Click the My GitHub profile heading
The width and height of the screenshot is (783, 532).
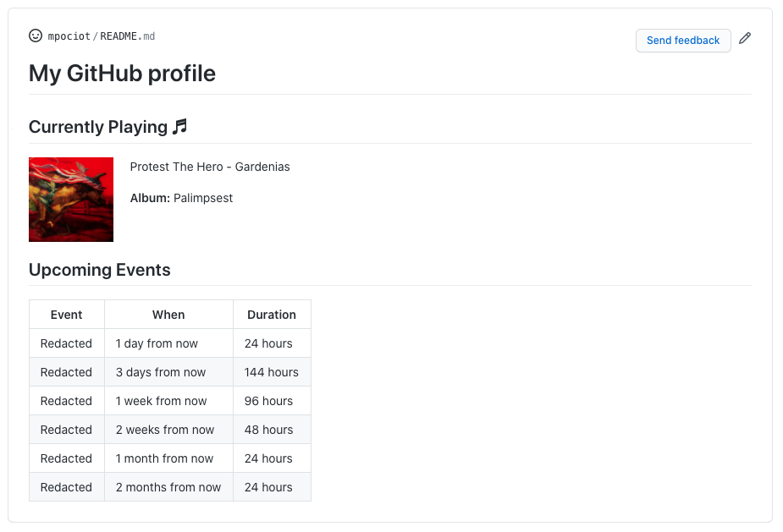(x=122, y=74)
